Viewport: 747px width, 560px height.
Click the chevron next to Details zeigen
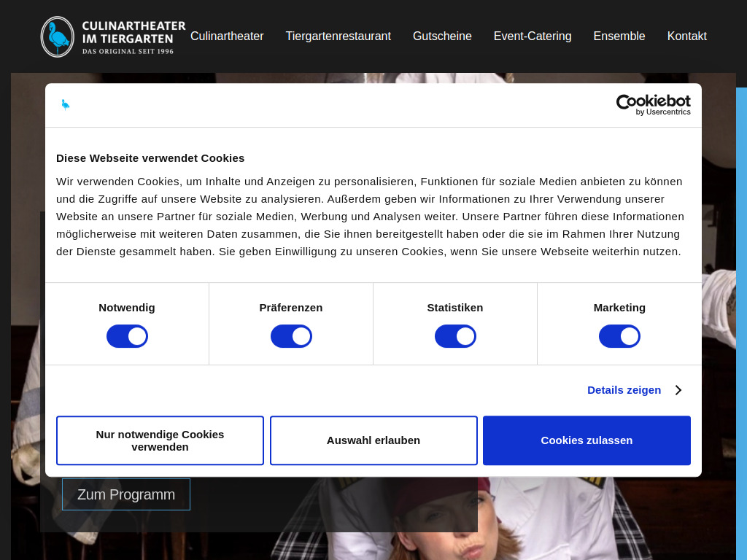coord(678,389)
